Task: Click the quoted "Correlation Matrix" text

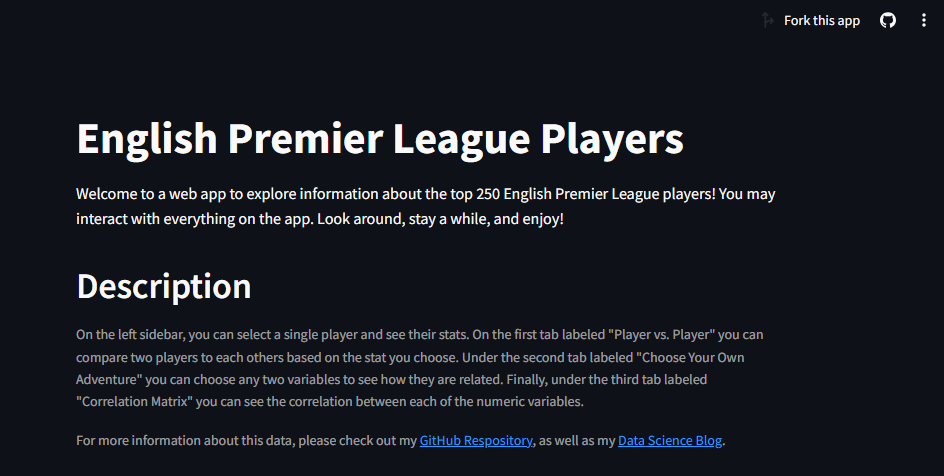Action: [x=134, y=401]
